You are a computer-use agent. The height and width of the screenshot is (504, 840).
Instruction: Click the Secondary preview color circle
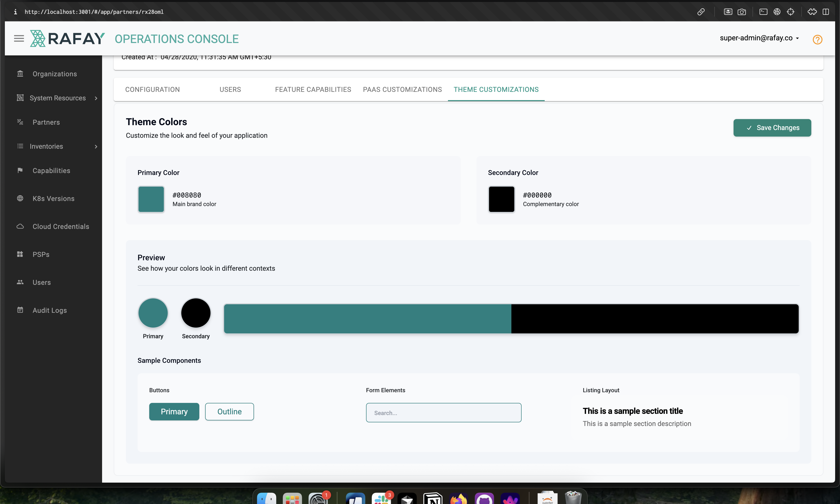pos(196,313)
